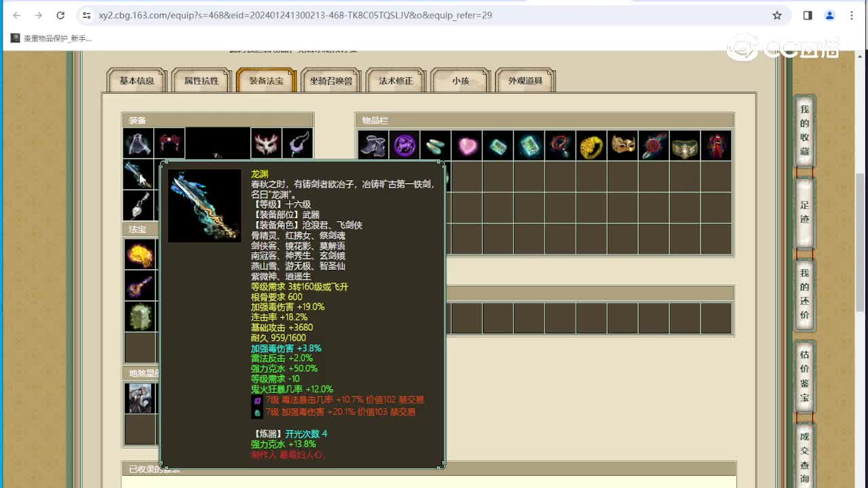Open the 外观道具 tab
Image resolution: width=868 pixels, height=488 pixels.
pyautogui.click(x=526, y=81)
